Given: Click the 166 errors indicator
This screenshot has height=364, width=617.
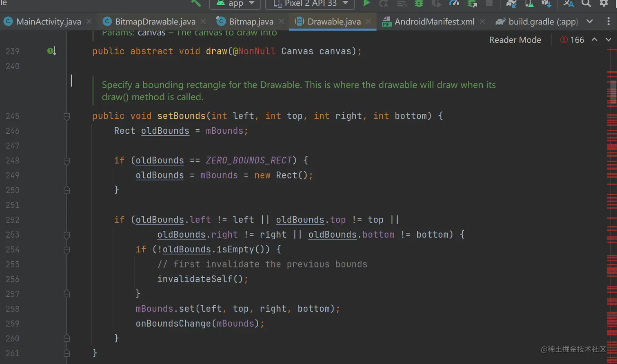Looking at the screenshot, I should tap(572, 40).
